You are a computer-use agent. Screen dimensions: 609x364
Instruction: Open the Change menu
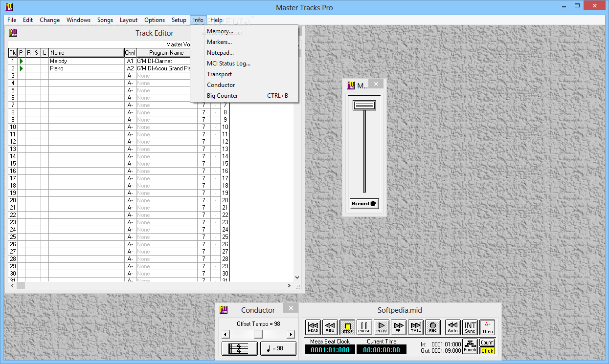coord(50,20)
